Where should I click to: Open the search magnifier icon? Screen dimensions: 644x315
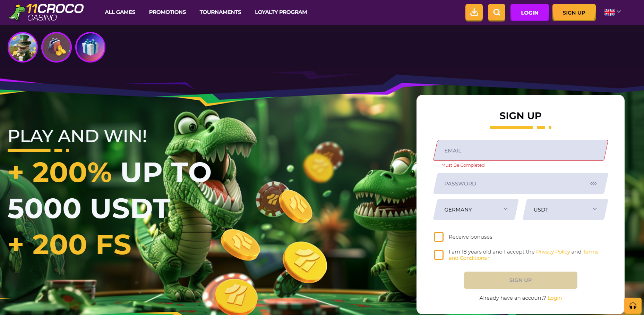(497, 13)
